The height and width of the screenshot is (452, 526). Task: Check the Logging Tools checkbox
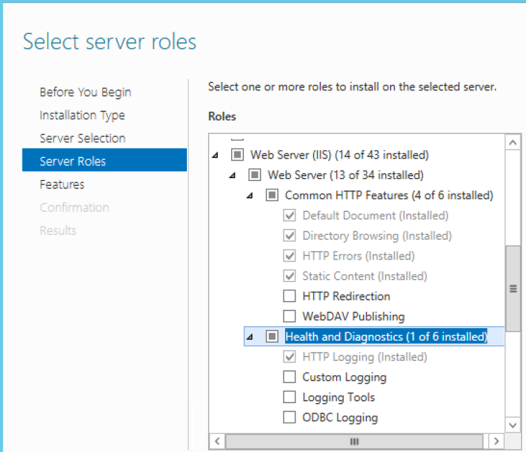[289, 397]
